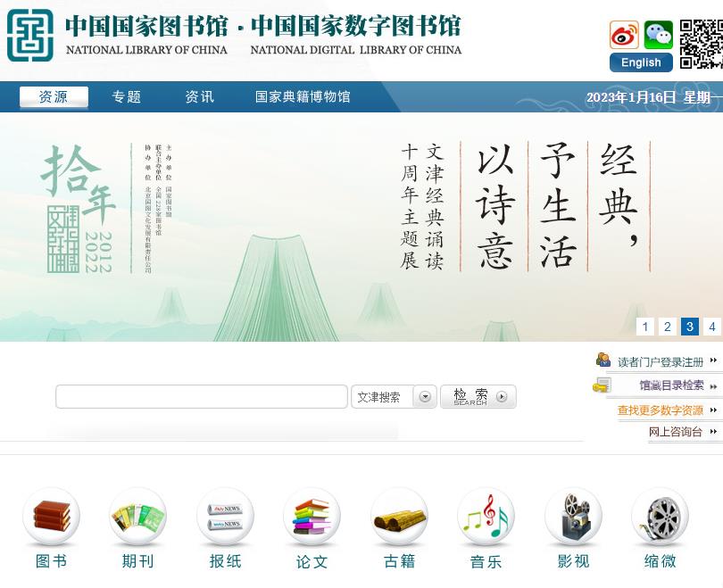This screenshot has width=723, height=588.
Task: Select the 图书 (Books) resource icon
Action: tap(51, 516)
